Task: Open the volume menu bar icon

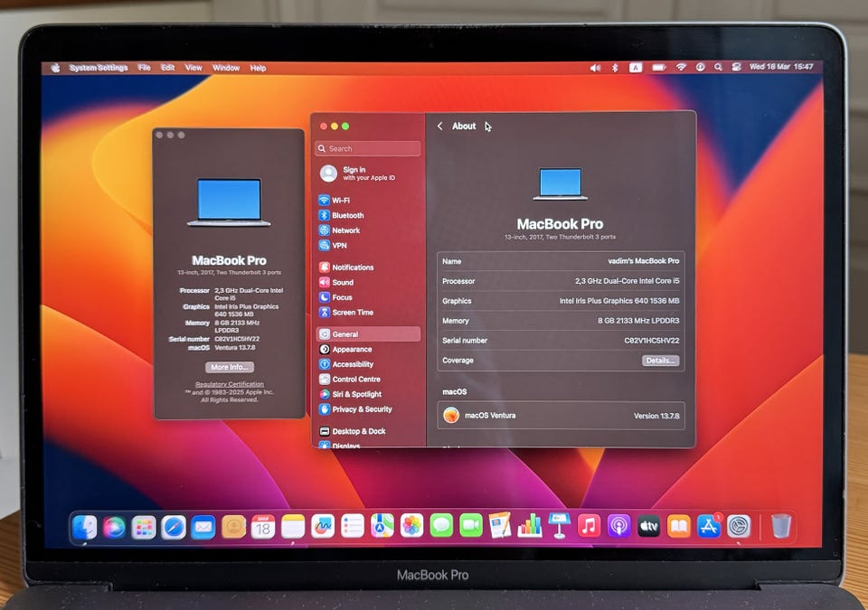Action: pyautogui.click(x=595, y=68)
